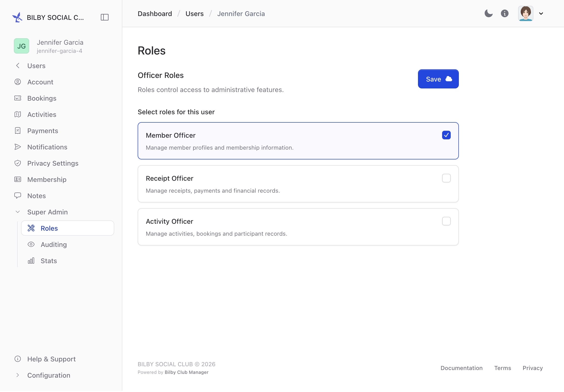
Task: Go back via Users chevron icon
Action: [18, 65]
